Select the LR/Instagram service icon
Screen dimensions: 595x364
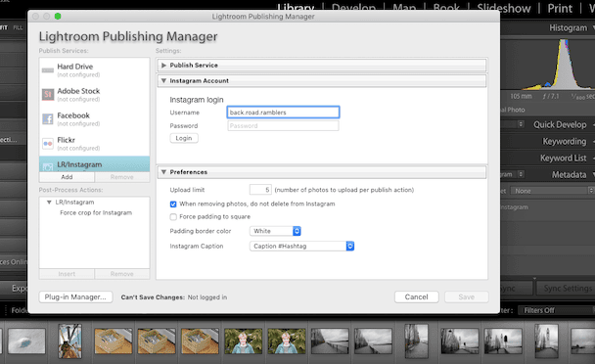tap(48, 166)
